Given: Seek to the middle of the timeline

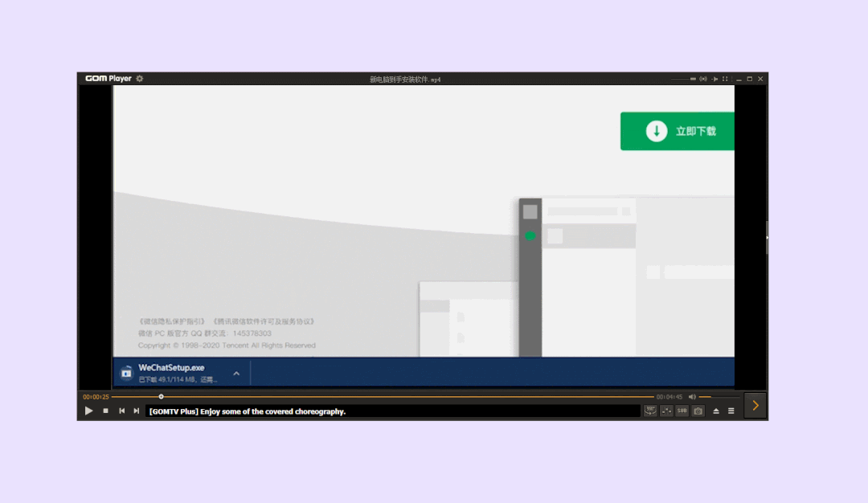Looking at the screenshot, I should (383, 397).
